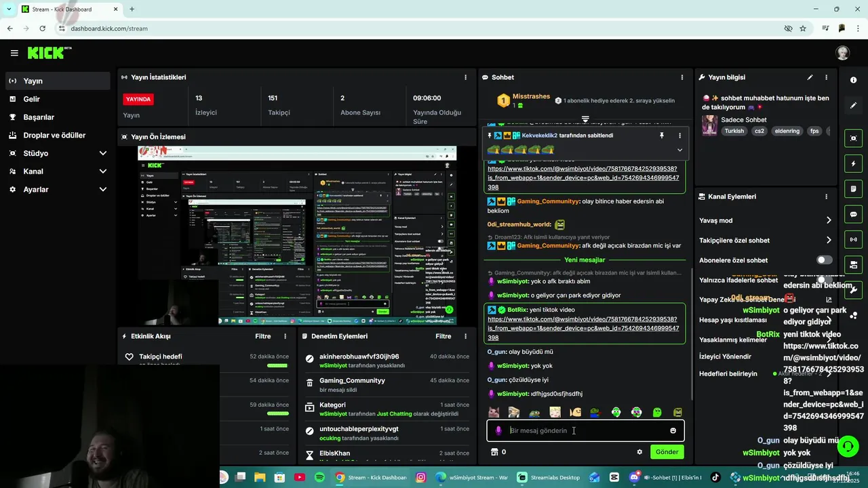
Task: Open Streamlabs Desktop from taskbar
Action: pos(549,477)
